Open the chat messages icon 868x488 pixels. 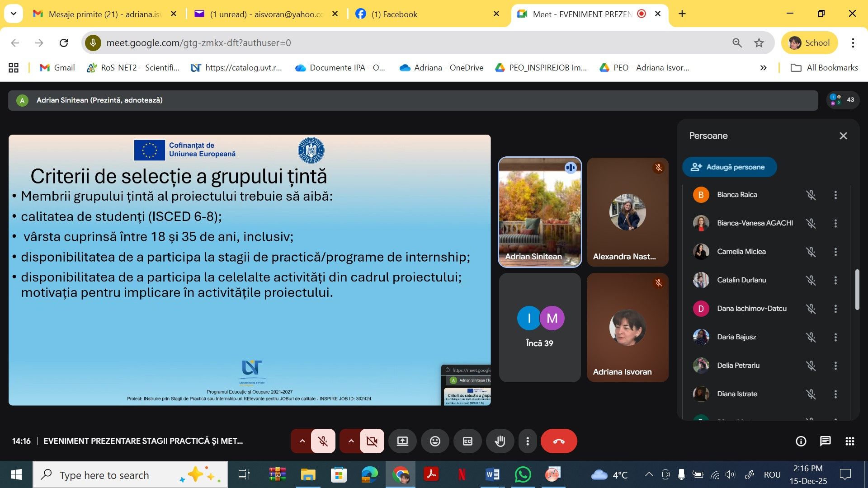coord(825,441)
